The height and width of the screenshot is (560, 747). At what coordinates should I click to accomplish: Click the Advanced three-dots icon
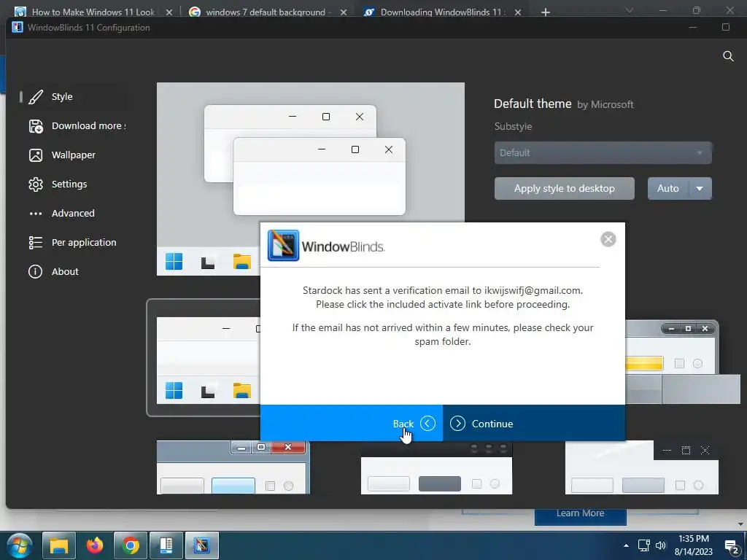point(36,214)
